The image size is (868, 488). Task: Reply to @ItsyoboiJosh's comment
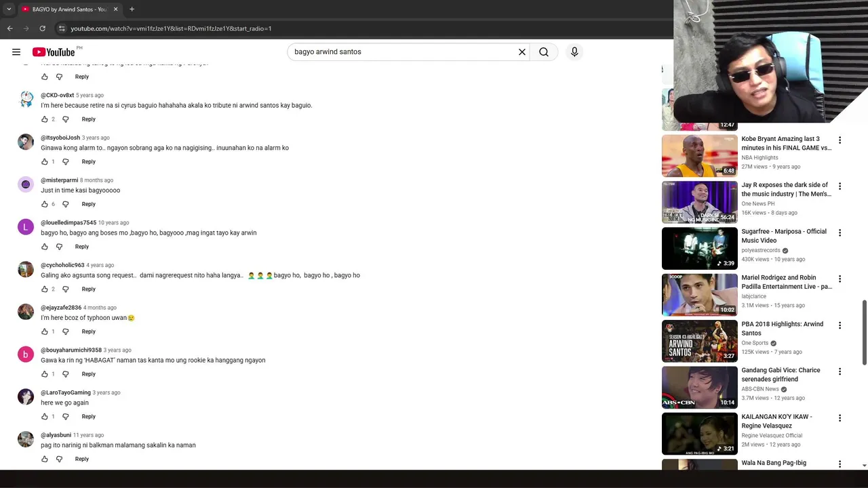(88, 162)
